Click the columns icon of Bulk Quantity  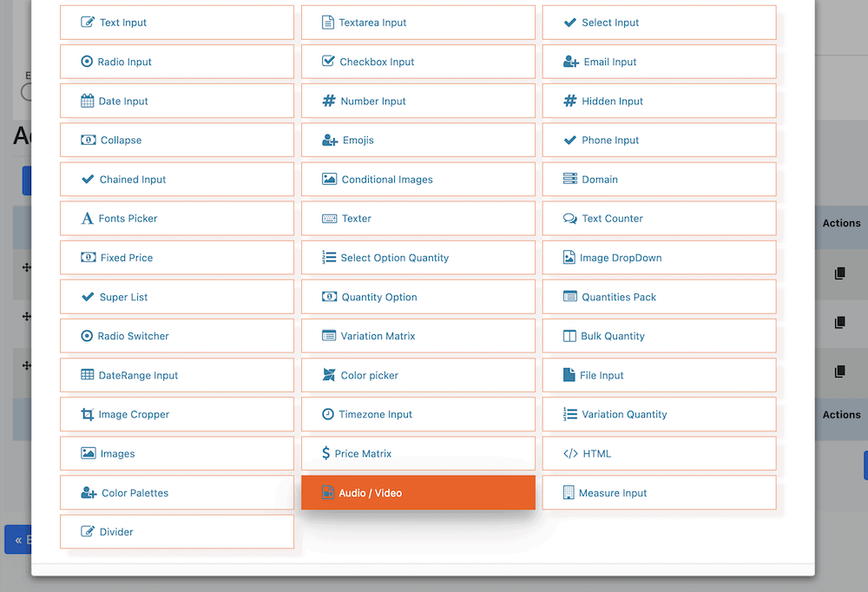point(569,336)
